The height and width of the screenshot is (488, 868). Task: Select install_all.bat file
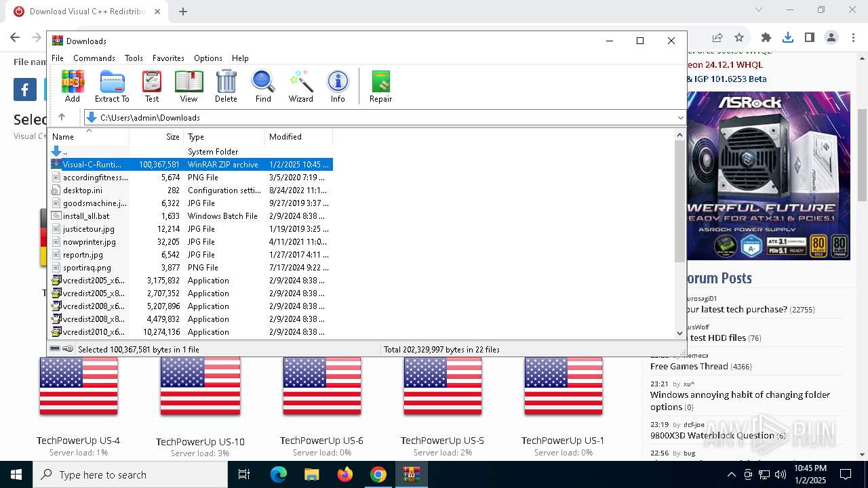tap(86, 216)
